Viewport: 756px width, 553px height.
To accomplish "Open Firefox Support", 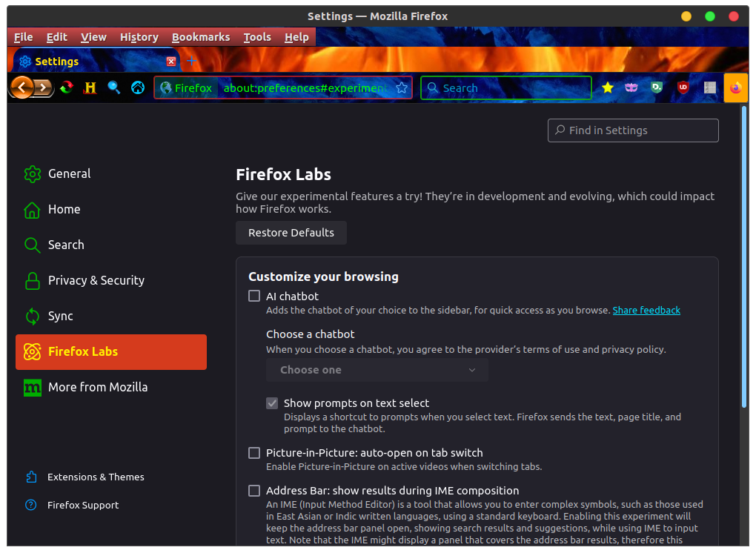I will point(72,505).
